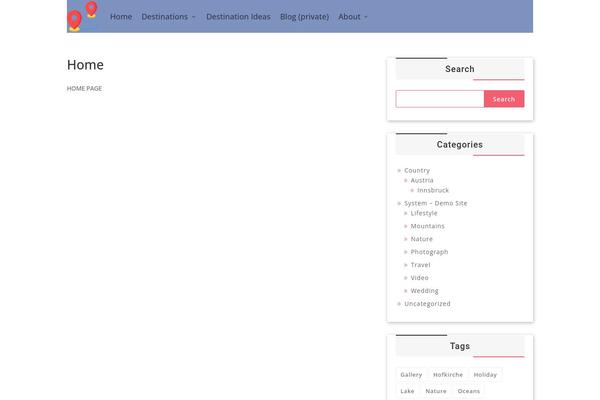
Task: Open the Uncategorized category
Action: coord(427,304)
